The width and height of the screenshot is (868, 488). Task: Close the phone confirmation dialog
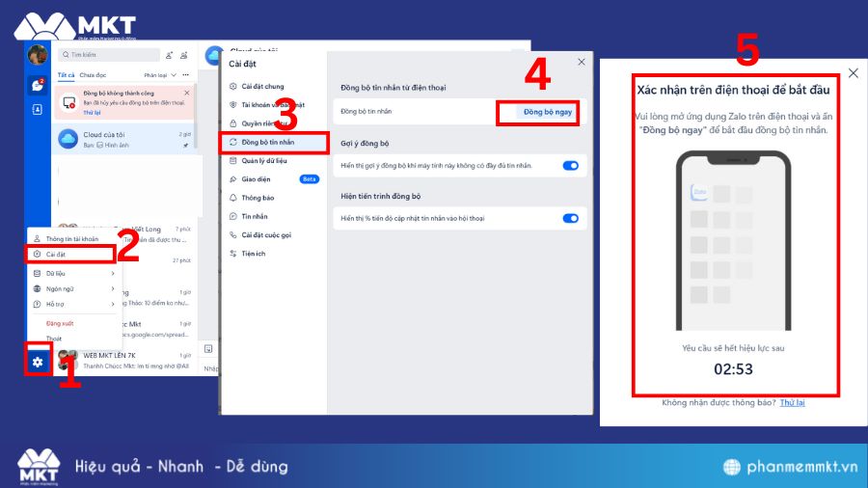[854, 73]
